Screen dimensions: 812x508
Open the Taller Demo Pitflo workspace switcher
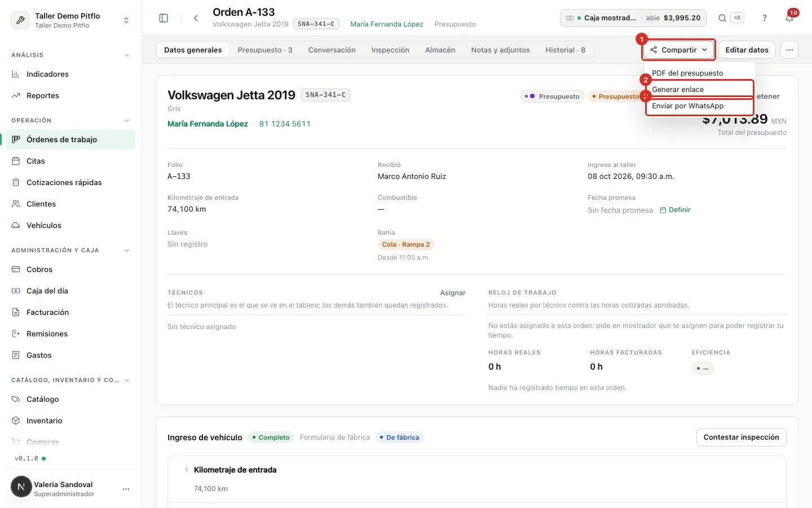pos(71,20)
